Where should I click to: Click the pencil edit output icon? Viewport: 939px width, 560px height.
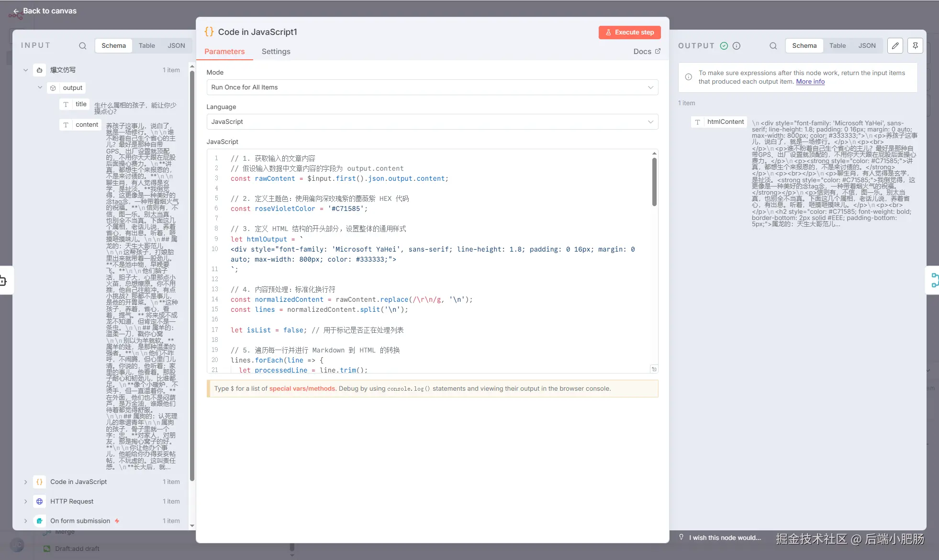895,45
